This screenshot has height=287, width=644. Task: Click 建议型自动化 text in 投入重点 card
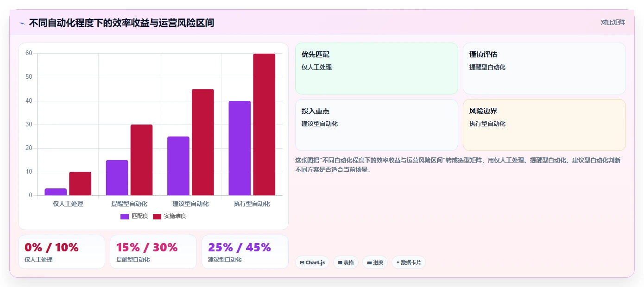tap(320, 124)
